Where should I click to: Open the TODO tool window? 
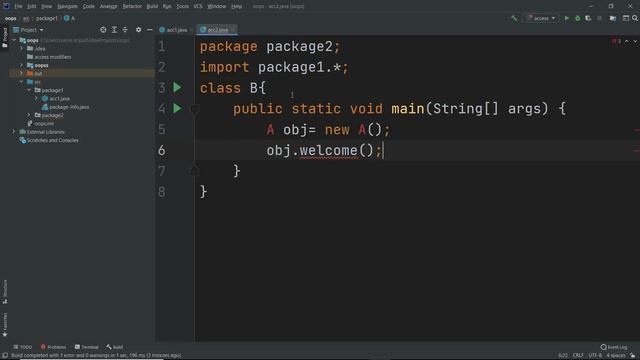pos(22,347)
